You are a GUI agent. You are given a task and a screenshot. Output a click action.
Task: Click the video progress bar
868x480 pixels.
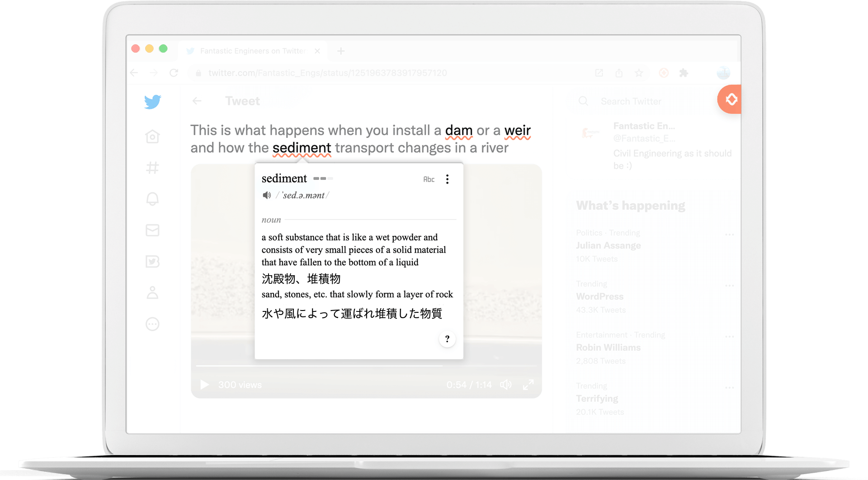coord(366,366)
